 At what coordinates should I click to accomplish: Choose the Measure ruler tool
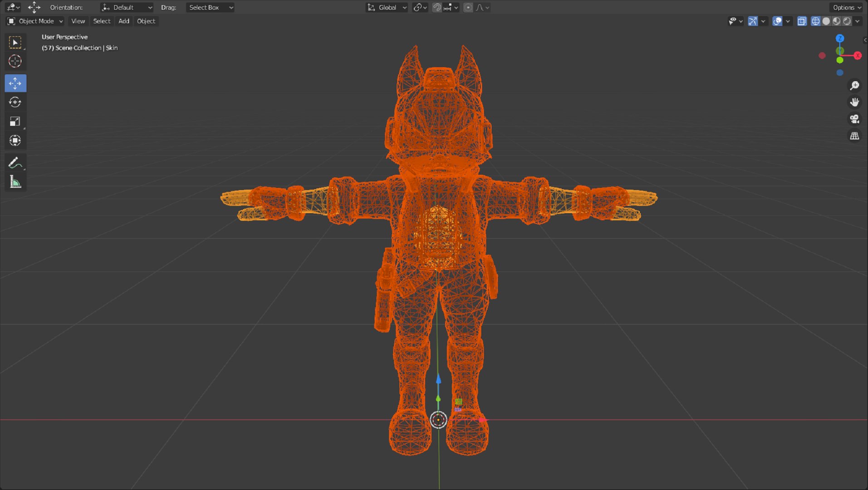click(15, 182)
